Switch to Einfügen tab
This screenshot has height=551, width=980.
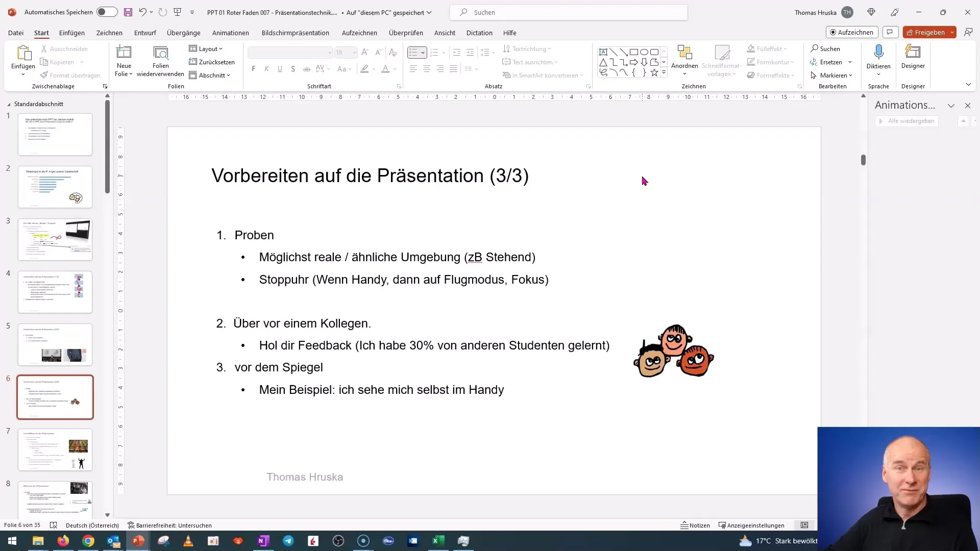pyautogui.click(x=72, y=33)
